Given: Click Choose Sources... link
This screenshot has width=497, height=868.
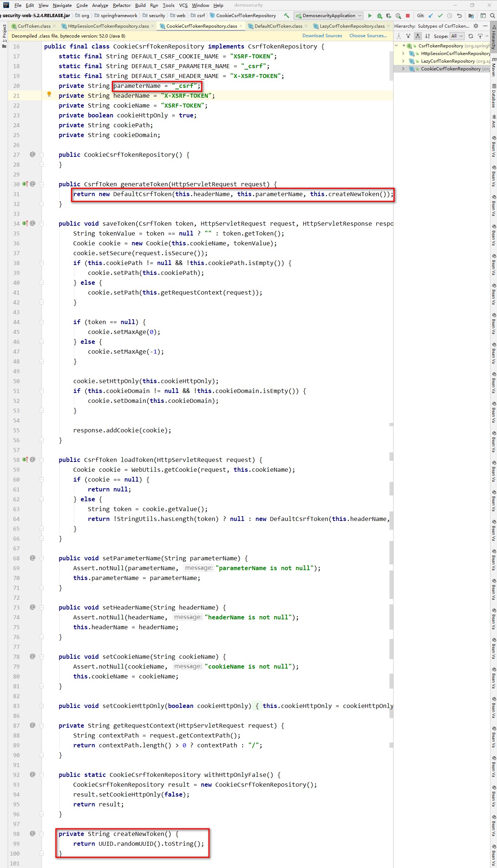Looking at the screenshot, I should [x=368, y=36].
